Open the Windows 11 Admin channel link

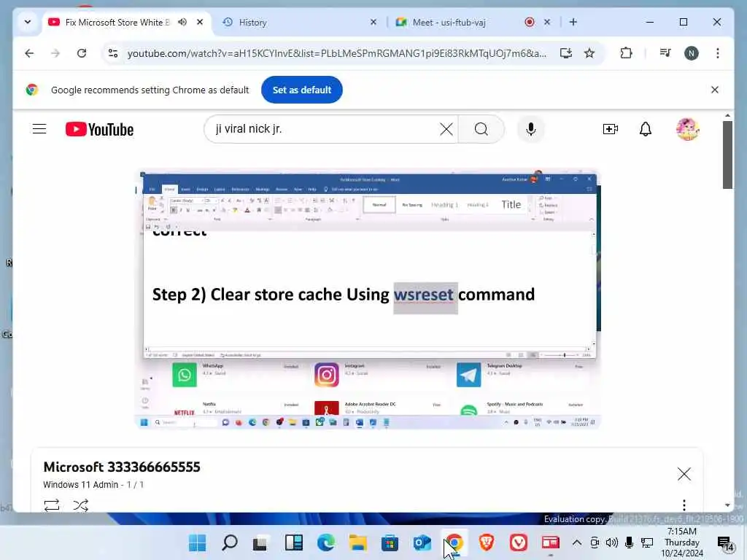(x=80, y=485)
